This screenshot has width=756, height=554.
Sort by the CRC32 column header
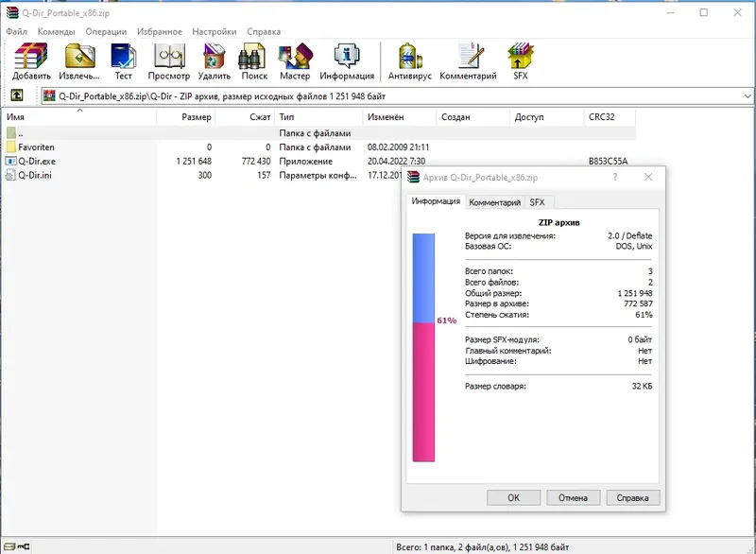[x=610, y=116]
